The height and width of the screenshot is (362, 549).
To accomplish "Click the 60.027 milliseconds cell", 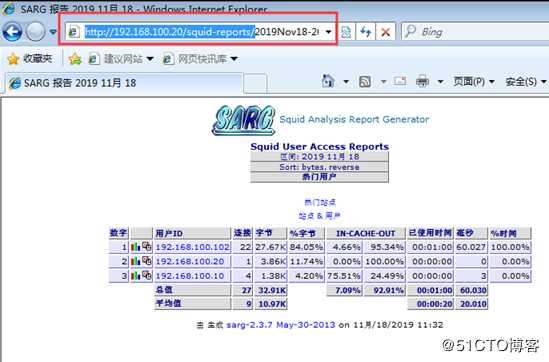I will 471,247.
